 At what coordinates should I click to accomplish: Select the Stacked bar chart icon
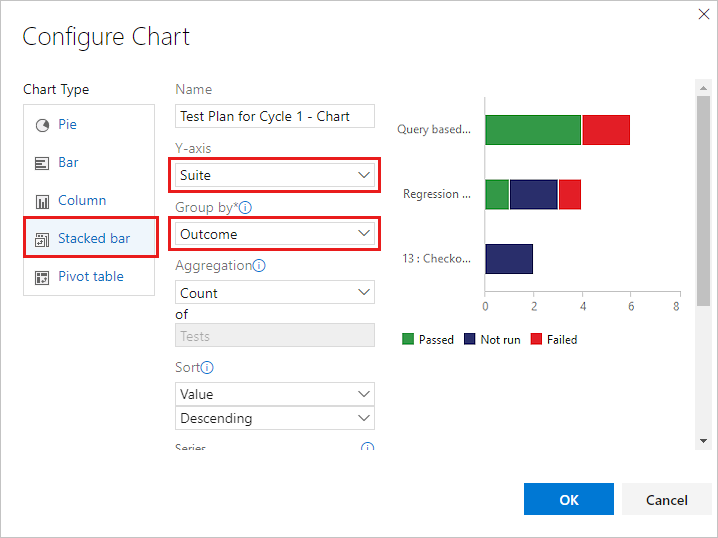coord(42,239)
